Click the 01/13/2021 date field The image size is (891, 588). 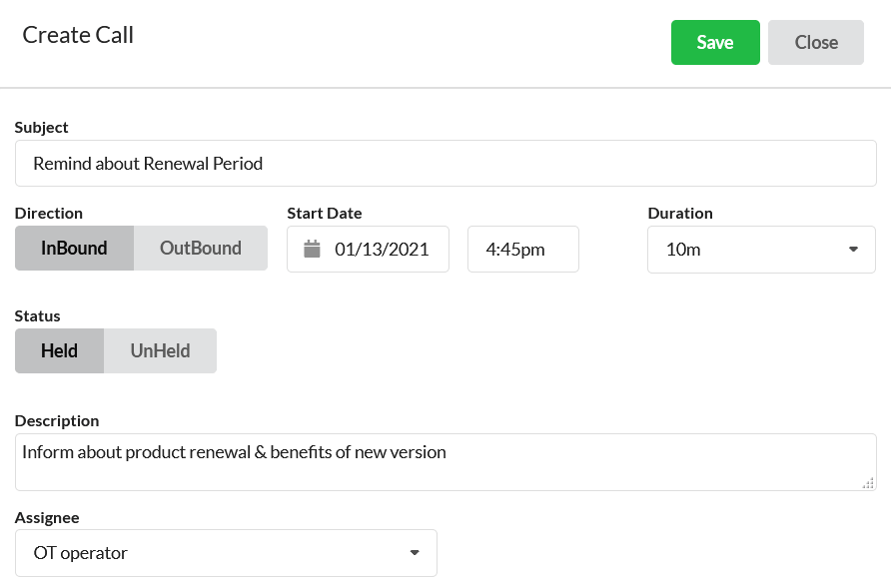(x=369, y=249)
